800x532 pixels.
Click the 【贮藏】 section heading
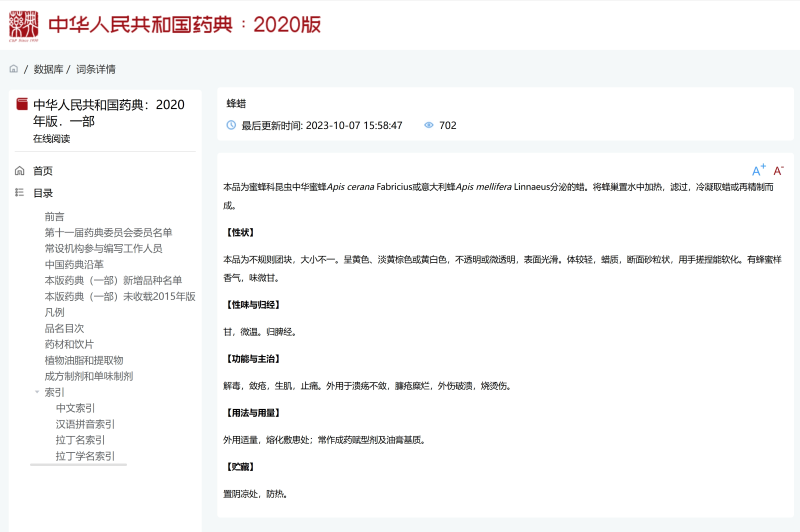[240, 467]
